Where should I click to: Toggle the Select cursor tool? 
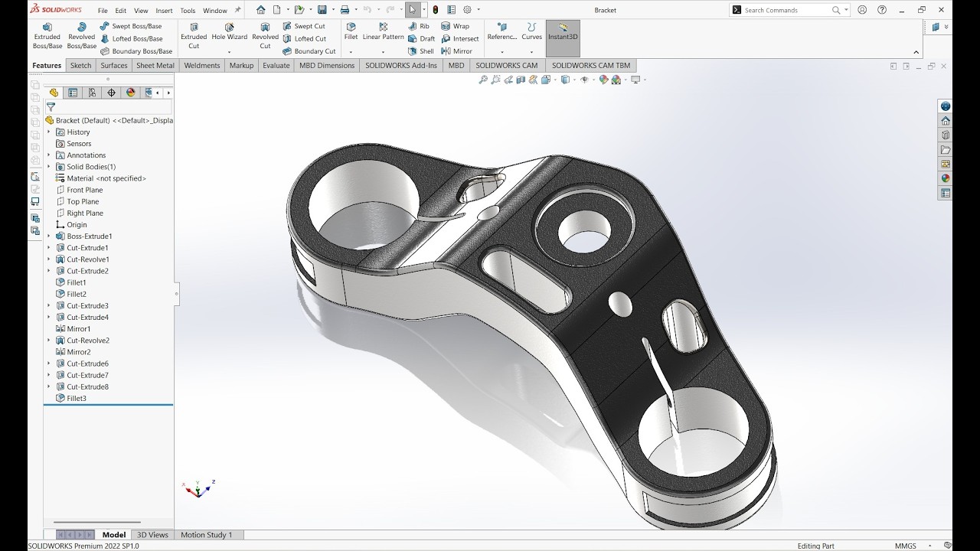pyautogui.click(x=413, y=10)
